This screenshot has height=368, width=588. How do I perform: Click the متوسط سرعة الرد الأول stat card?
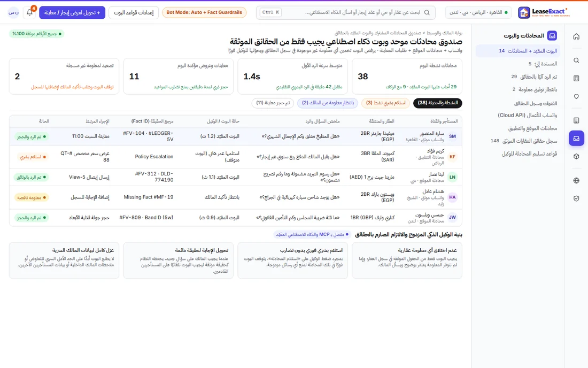tap(292, 76)
